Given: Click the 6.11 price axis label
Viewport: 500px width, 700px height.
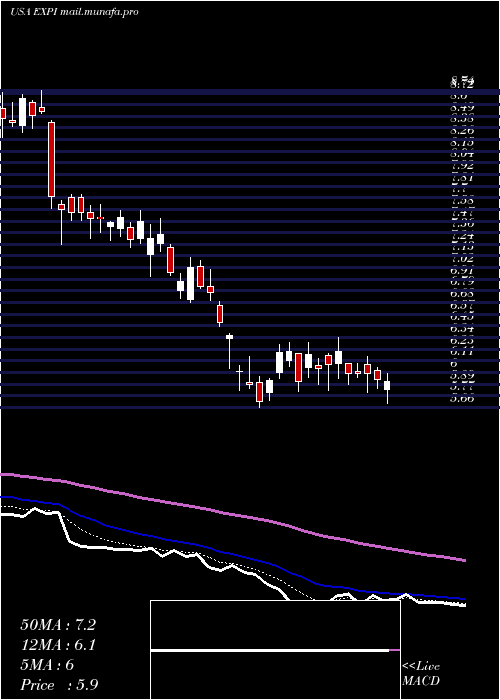Looking at the screenshot, I should coord(462,352).
